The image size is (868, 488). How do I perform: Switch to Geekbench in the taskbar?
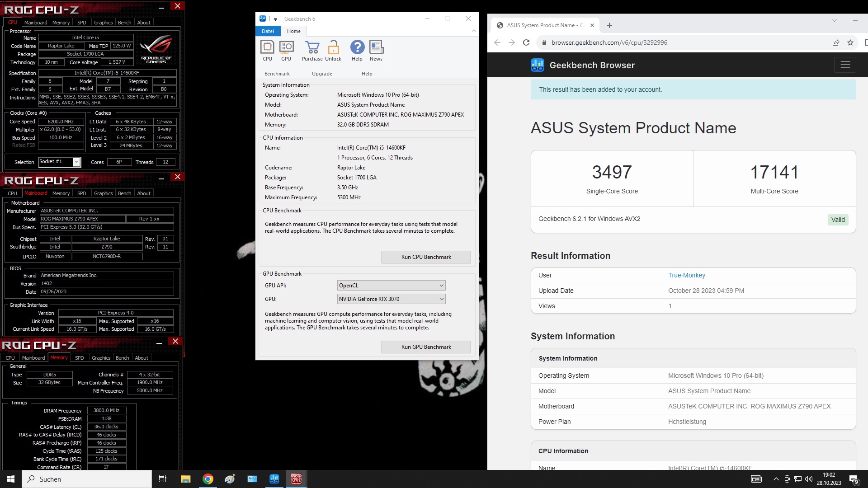click(x=274, y=479)
